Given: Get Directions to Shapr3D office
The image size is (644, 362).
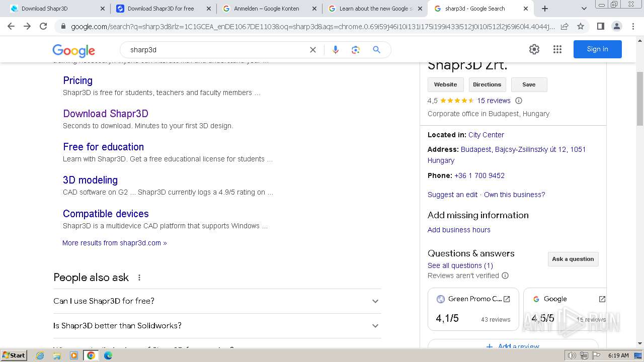Looking at the screenshot, I should [x=487, y=84].
